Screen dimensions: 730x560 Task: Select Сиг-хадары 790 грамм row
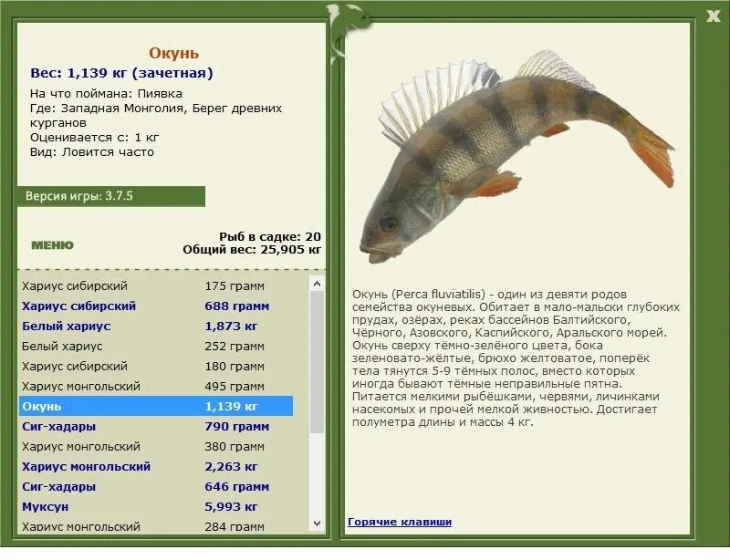click(156, 426)
